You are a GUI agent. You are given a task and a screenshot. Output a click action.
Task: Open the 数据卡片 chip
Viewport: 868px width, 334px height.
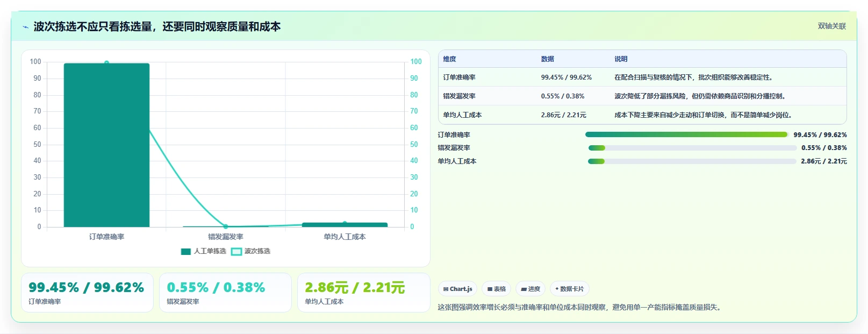(x=570, y=289)
